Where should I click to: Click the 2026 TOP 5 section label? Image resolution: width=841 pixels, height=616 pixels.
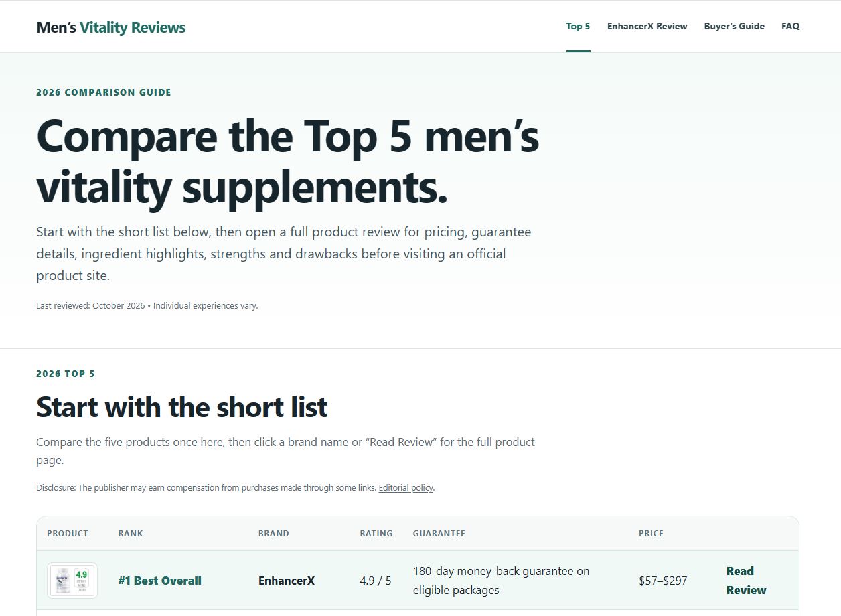pos(66,374)
